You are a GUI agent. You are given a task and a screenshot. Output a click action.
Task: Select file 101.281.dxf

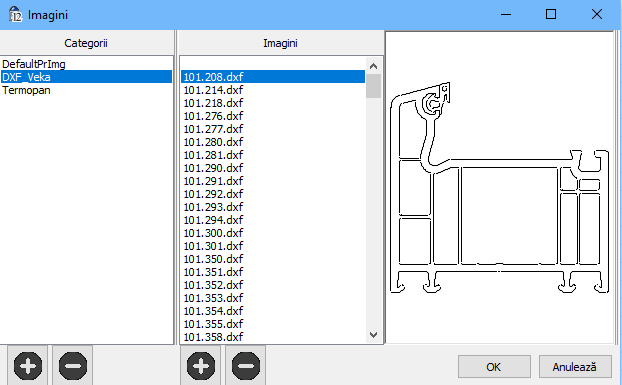click(x=273, y=155)
